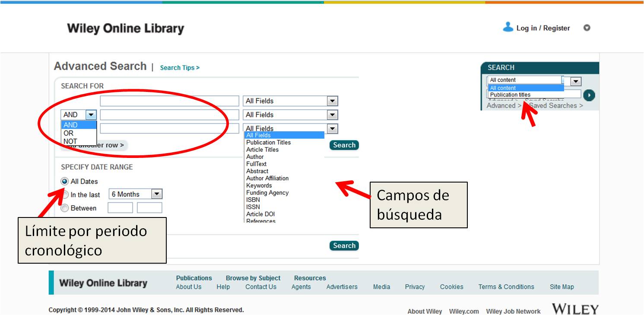Open the Agents footer link
This screenshot has height=315, width=644.
tap(301, 287)
